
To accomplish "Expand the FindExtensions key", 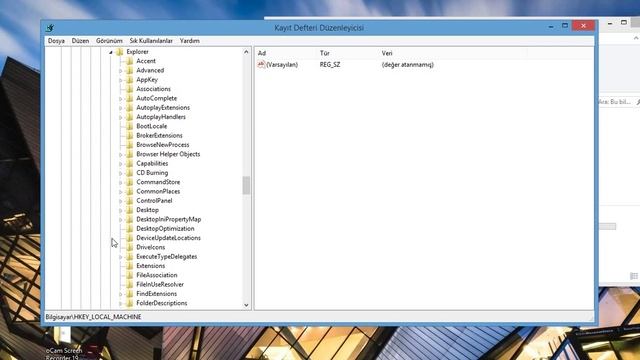I will pyautogui.click(x=120, y=294).
